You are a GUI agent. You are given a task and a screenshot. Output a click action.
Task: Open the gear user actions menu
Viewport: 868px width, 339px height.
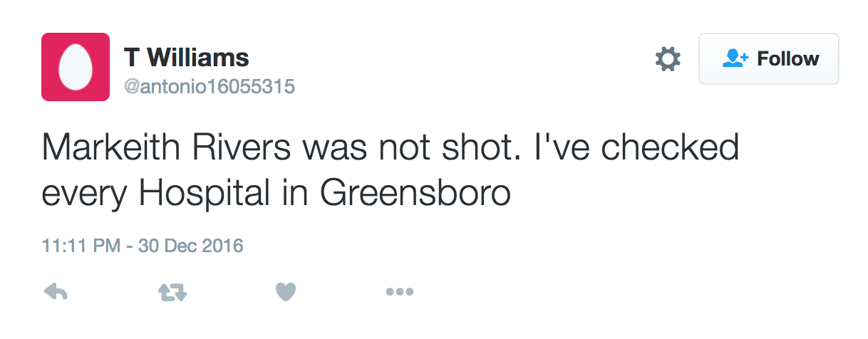tap(668, 59)
